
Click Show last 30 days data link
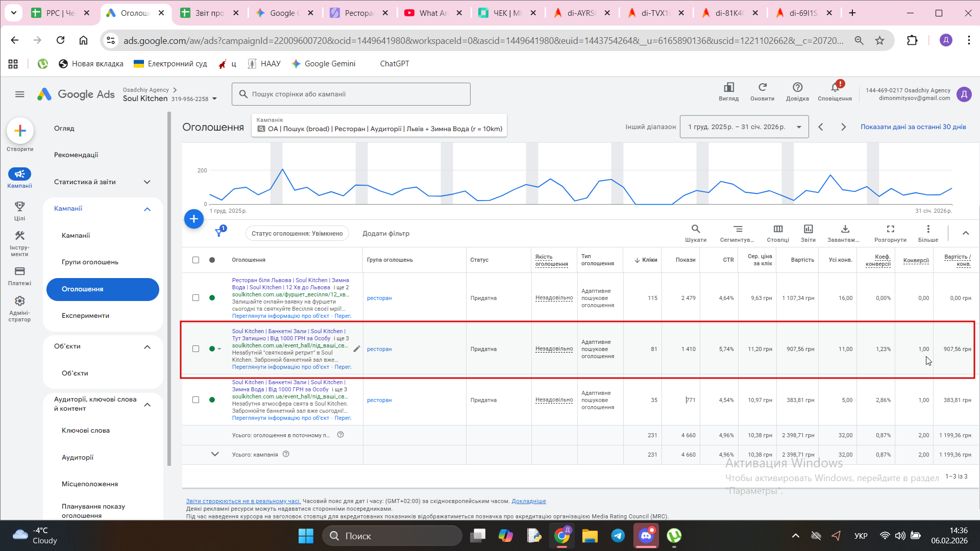tap(913, 127)
